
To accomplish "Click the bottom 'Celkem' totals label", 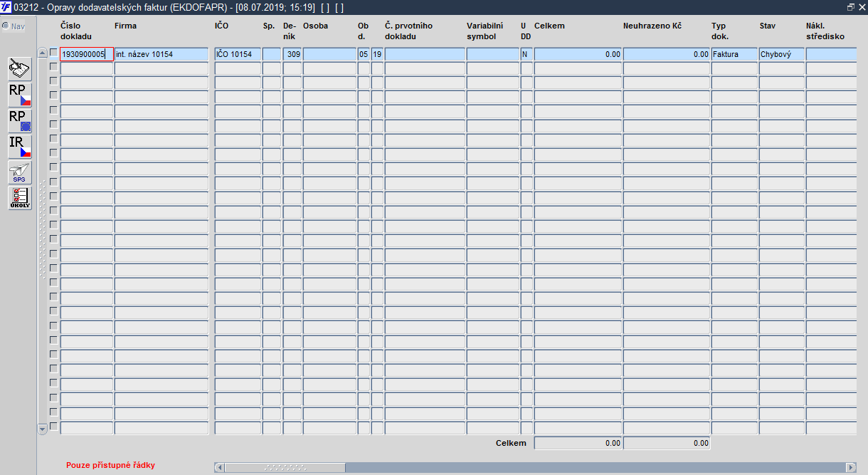I will [x=511, y=443].
